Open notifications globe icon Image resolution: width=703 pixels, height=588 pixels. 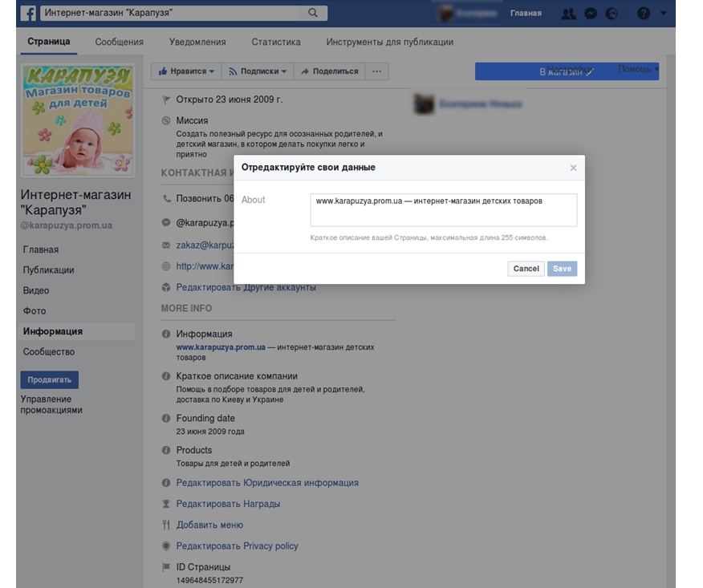612,14
